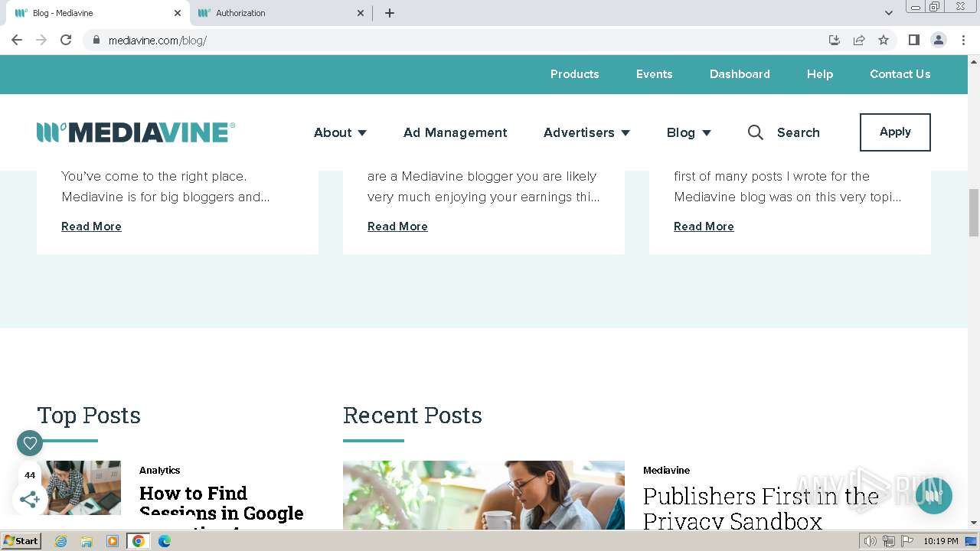Switch to the Authorization tab
The width and height of the screenshot is (980, 551).
tap(279, 13)
